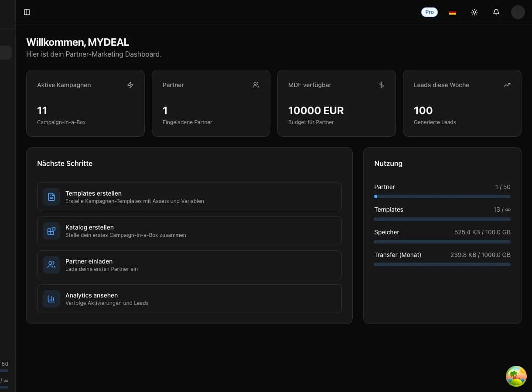Toggle the sidebar panel open
The width and height of the screenshot is (532, 392).
click(27, 12)
